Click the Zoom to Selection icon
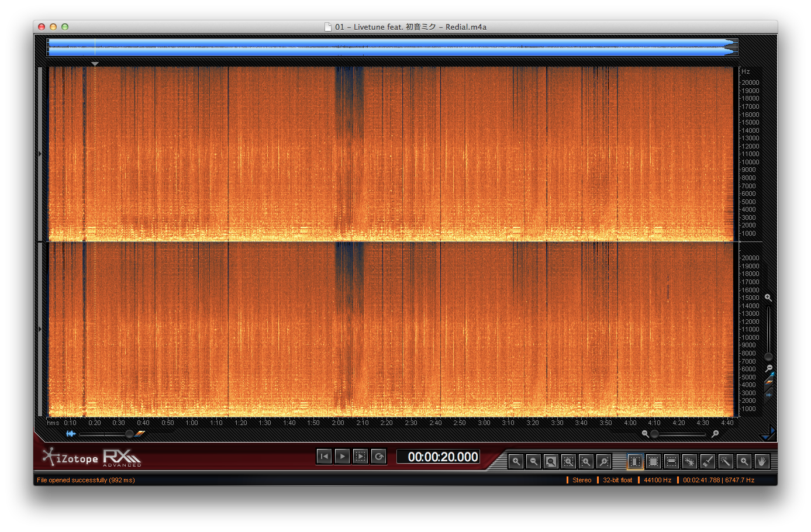The height and width of the screenshot is (532, 811). coord(568,461)
